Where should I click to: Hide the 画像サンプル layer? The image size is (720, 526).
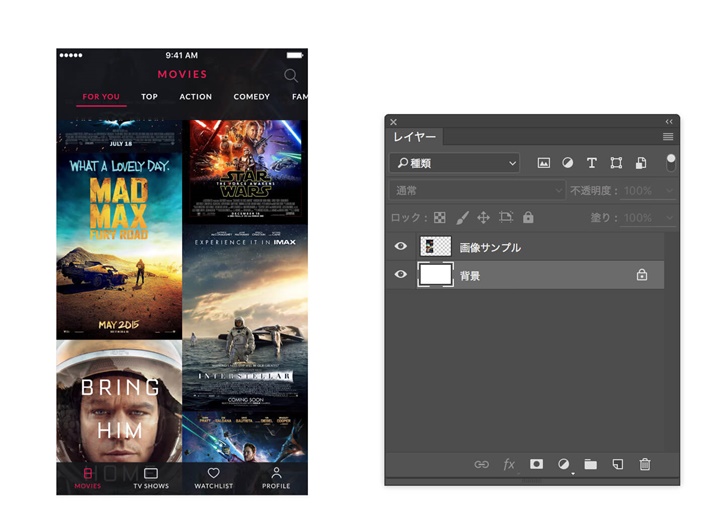coord(401,247)
